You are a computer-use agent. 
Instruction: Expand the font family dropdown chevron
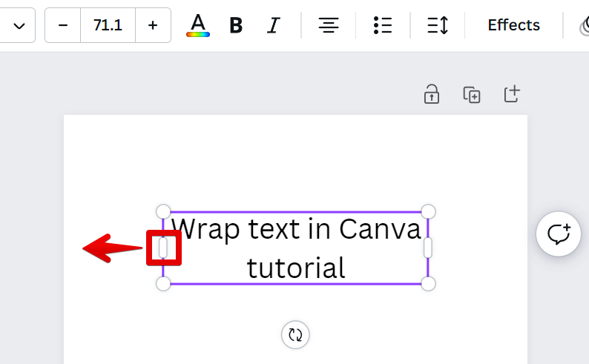(x=19, y=26)
